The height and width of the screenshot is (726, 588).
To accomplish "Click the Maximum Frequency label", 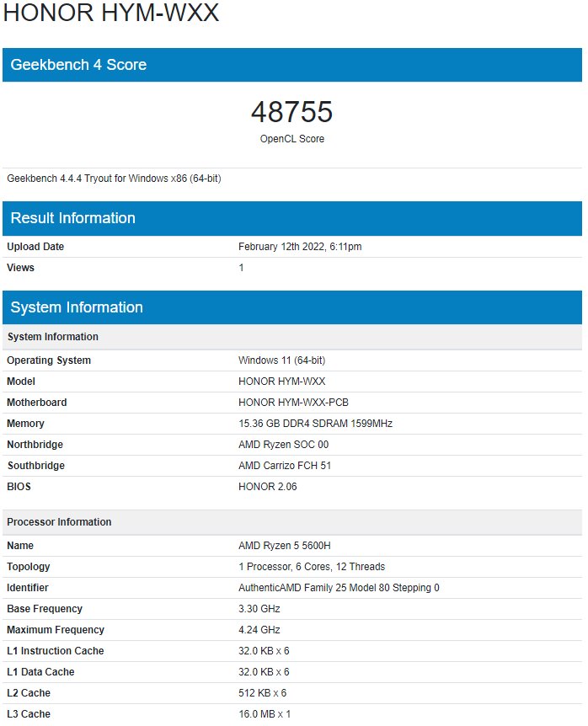I will coord(56,630).
